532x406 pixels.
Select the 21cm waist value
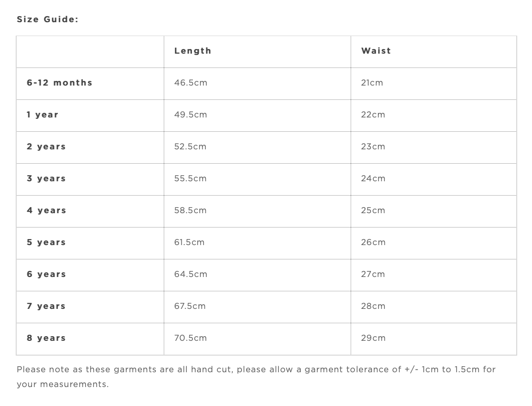click(x=372, y=83)
